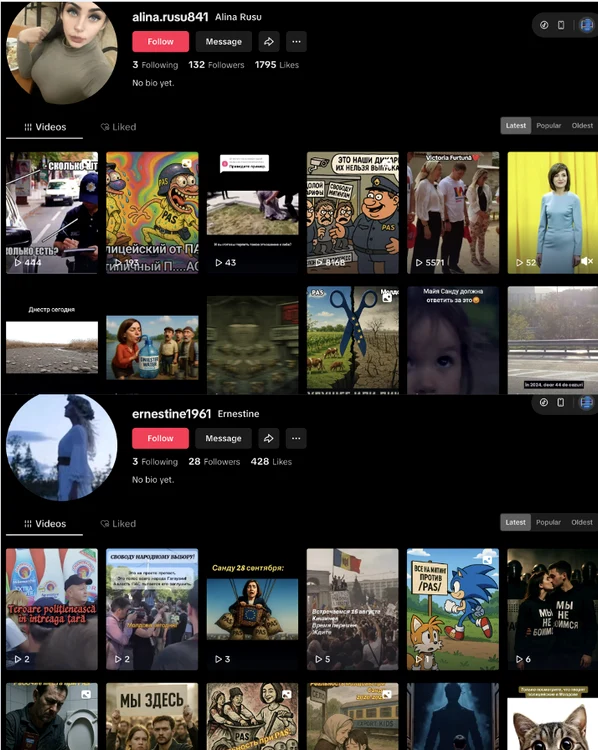The image size is (598, 750).
Task: Select Popular sort on alina.rusu841 videos
Action: point(548,126)
